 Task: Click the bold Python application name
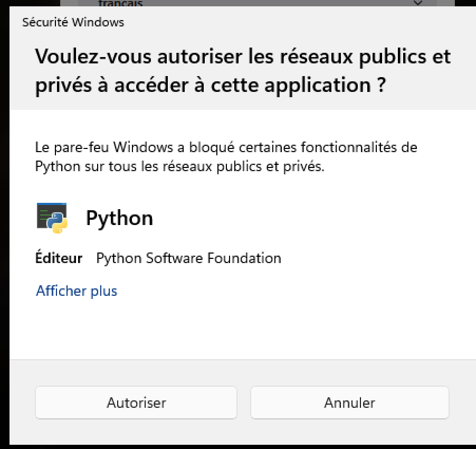pyautogui.click(x=120, y=218)
